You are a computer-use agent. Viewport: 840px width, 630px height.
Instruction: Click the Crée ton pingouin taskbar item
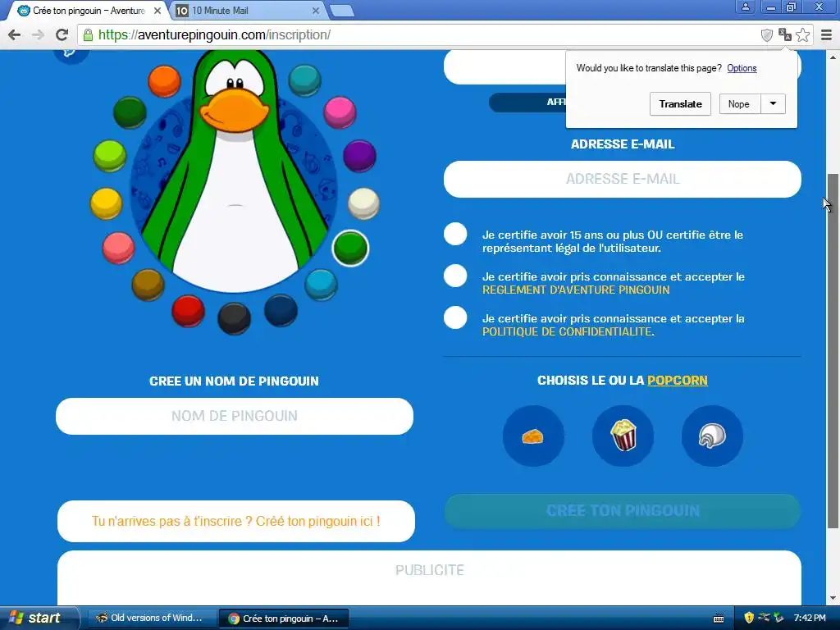click(x=284, y=619)
